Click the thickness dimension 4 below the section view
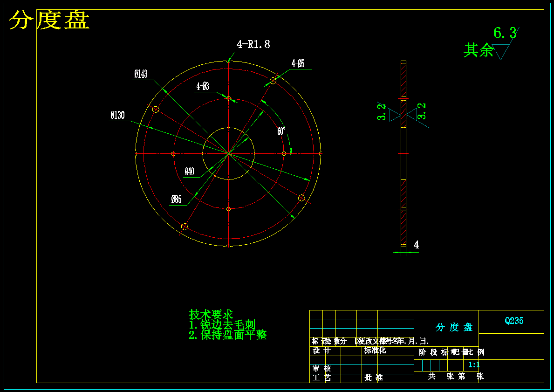 416,245
